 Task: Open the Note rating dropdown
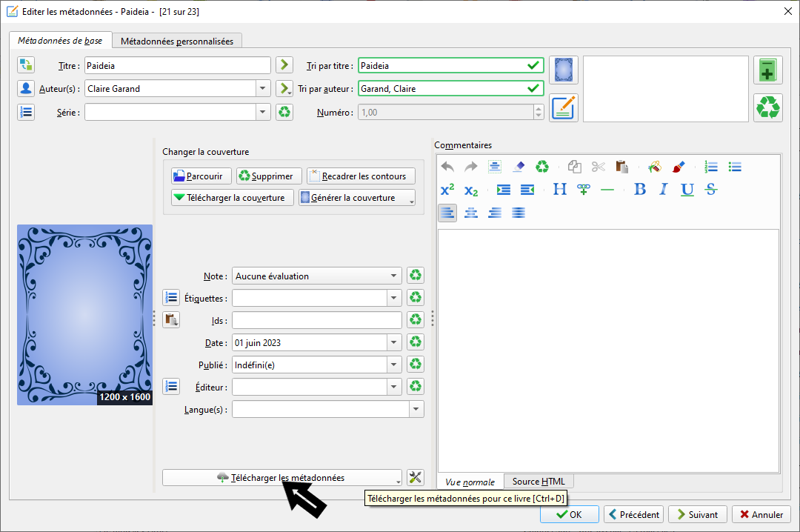click(393, 276)
